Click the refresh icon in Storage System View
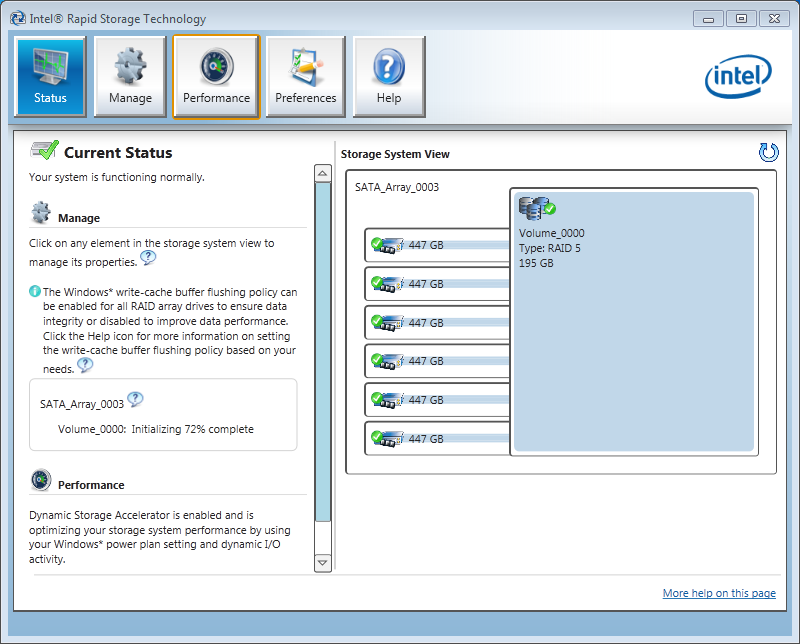This screenshot has height=644, width=800. (x=767, y=152)
